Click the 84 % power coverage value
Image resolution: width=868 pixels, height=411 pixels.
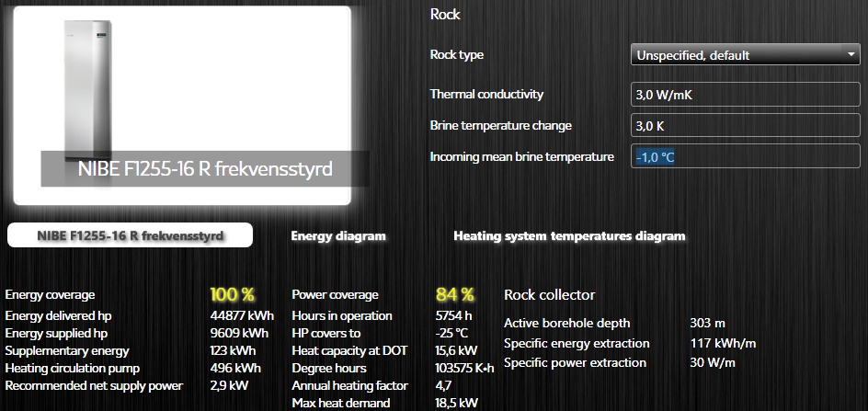point(454,295)
